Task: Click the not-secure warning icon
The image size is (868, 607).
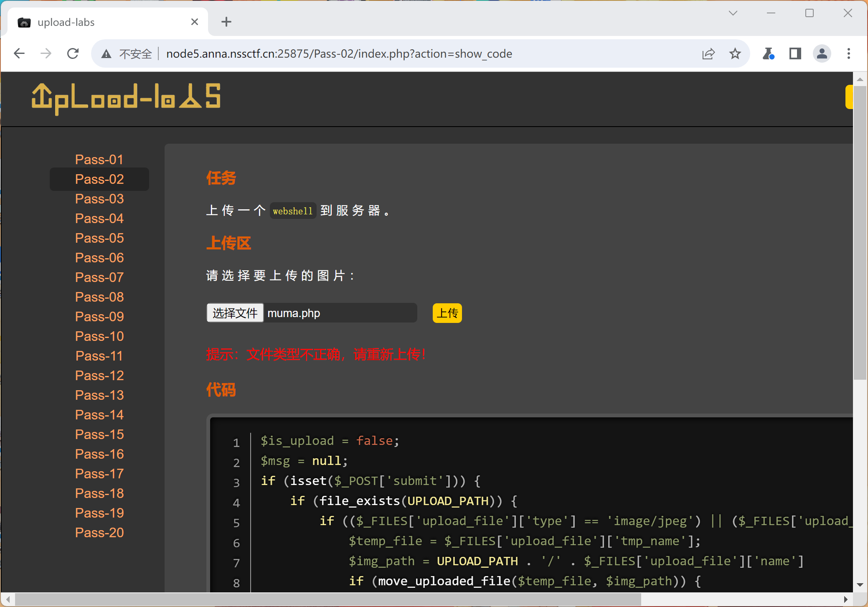Action: [x=107, y=54]
